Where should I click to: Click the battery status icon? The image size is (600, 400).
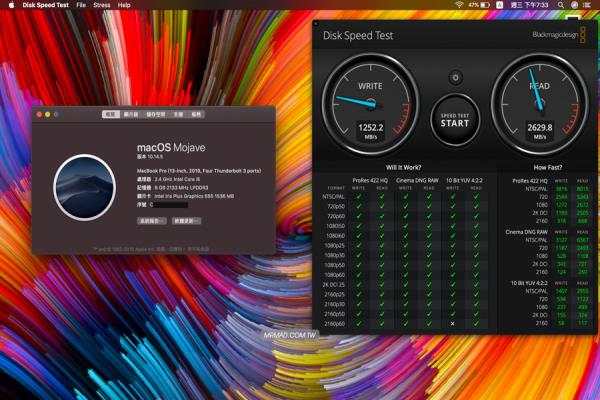tap(479, 5)
